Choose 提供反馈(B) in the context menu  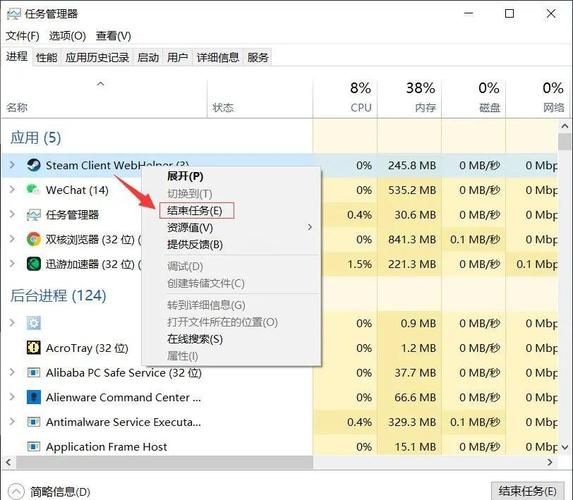tap(195, 245)
